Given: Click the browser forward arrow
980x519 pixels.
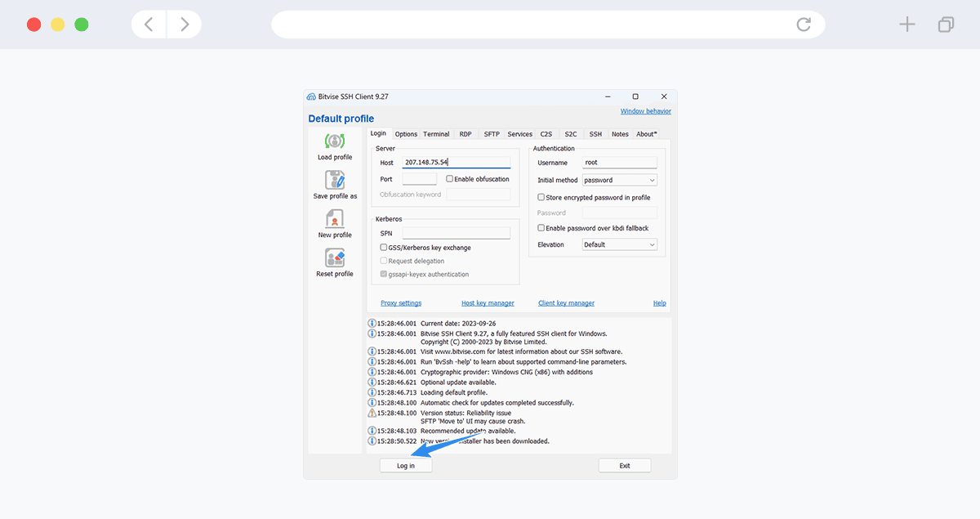Looking at the screenshot, I should pyautogui.click(x=185, y=25).
